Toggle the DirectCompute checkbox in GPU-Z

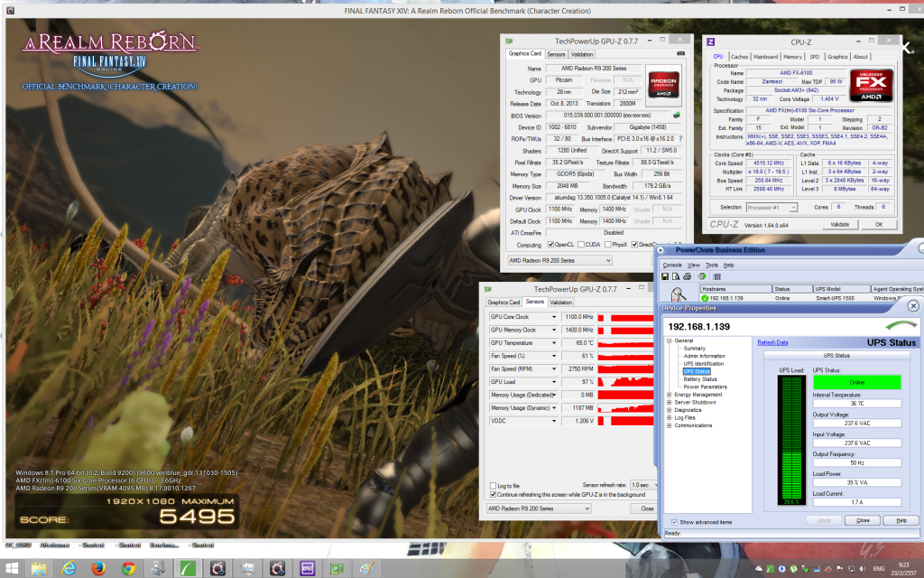pos(634,245)
